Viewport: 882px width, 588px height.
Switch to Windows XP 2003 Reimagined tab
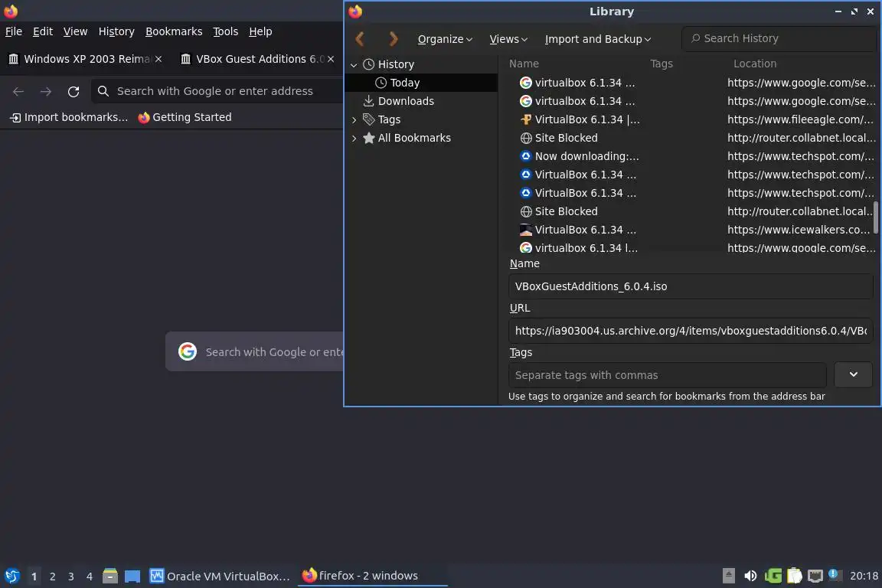(85, 59)
